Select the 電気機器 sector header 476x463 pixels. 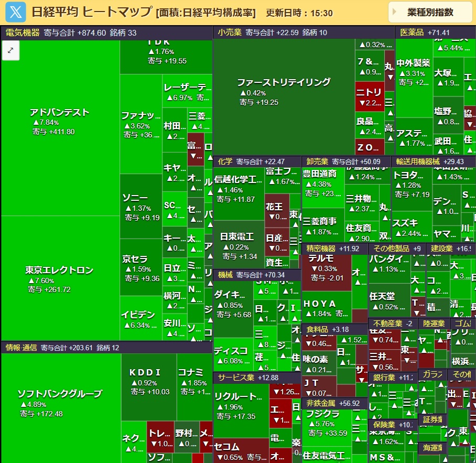coord(106,33)
